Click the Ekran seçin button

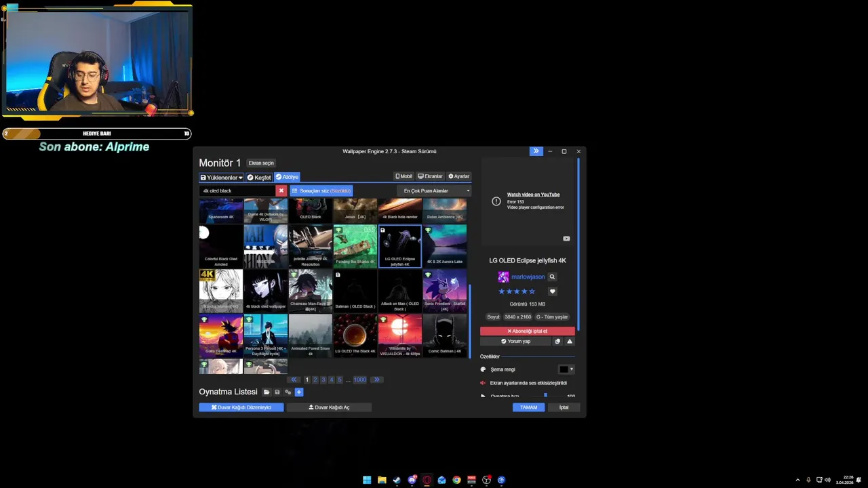[261, 163]
